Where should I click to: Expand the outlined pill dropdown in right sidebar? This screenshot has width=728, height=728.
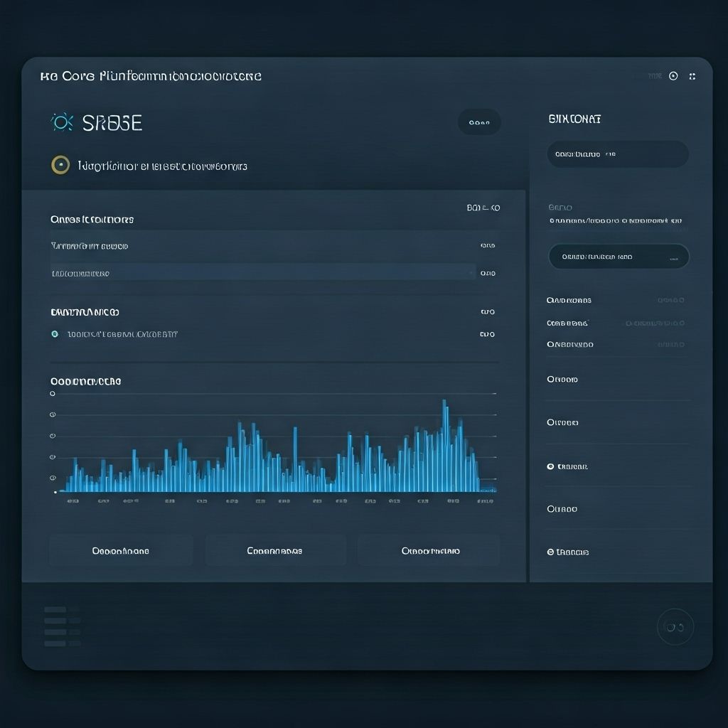[x=618, y=257]
